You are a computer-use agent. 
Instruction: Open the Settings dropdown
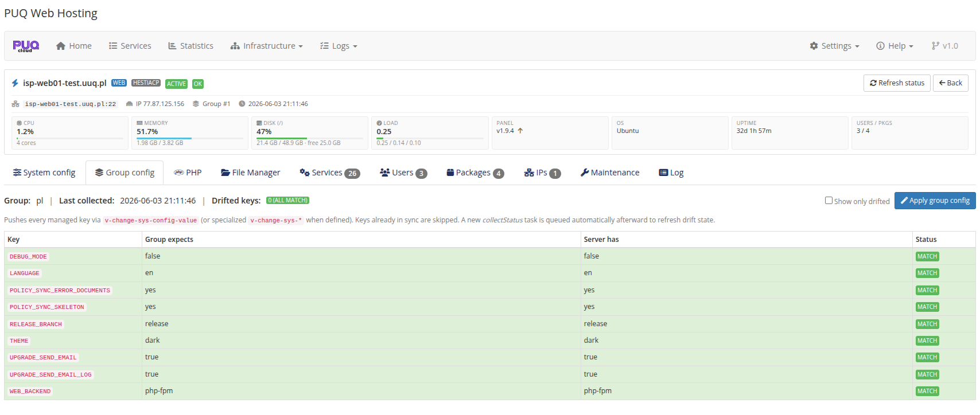[x=835, y=46]
